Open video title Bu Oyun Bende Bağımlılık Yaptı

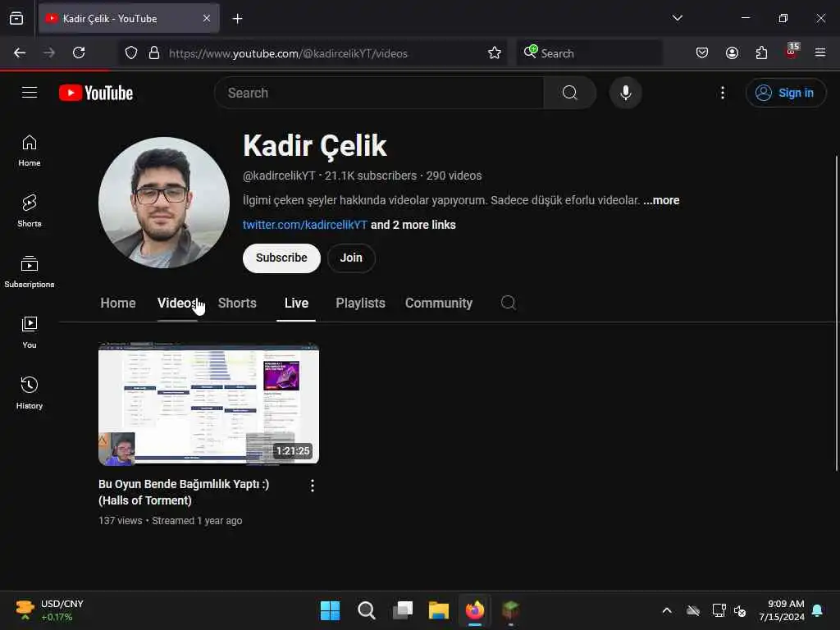pos(184,492)
